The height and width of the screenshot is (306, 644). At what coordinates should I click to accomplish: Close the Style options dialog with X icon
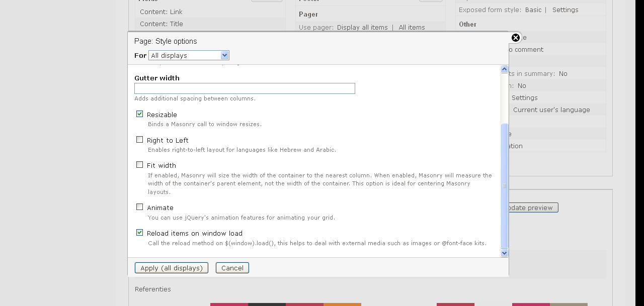[x=516, y=38]
